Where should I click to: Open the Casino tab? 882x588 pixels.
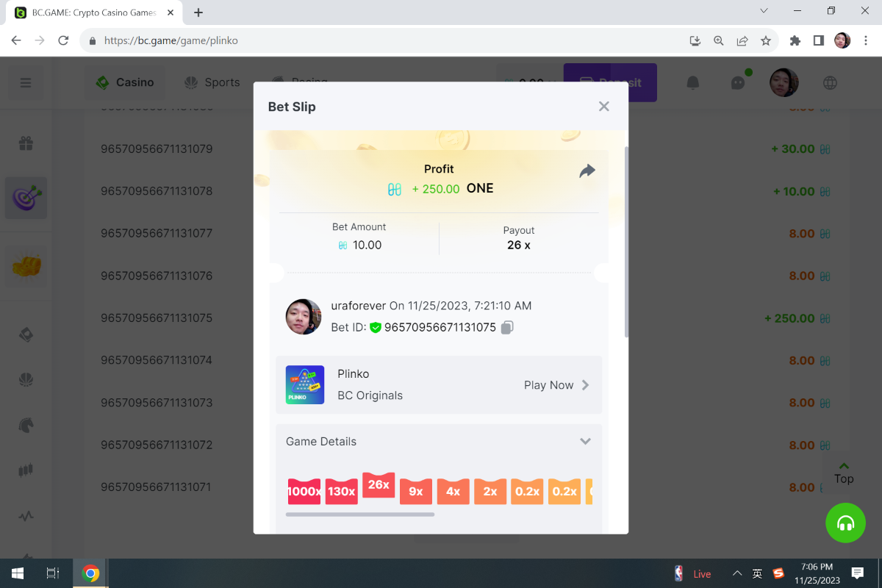click(x=125, y=82)
